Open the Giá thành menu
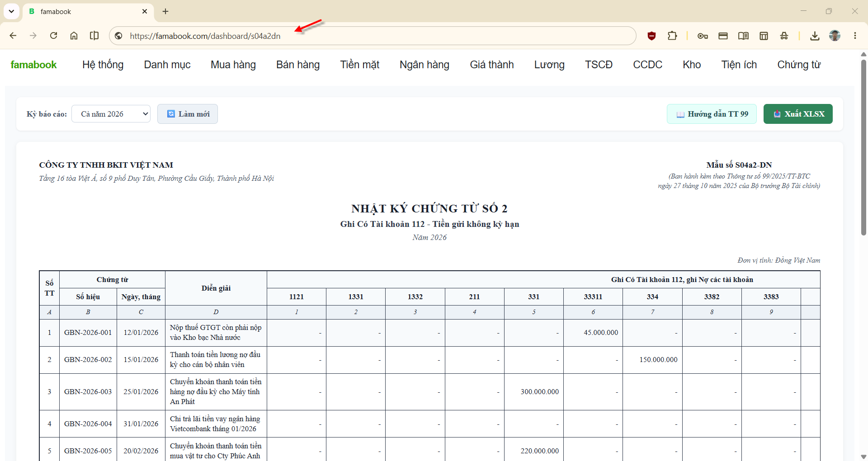Image resolution: width=868 pixels, height=461 pixels. [x=492, y=65]
